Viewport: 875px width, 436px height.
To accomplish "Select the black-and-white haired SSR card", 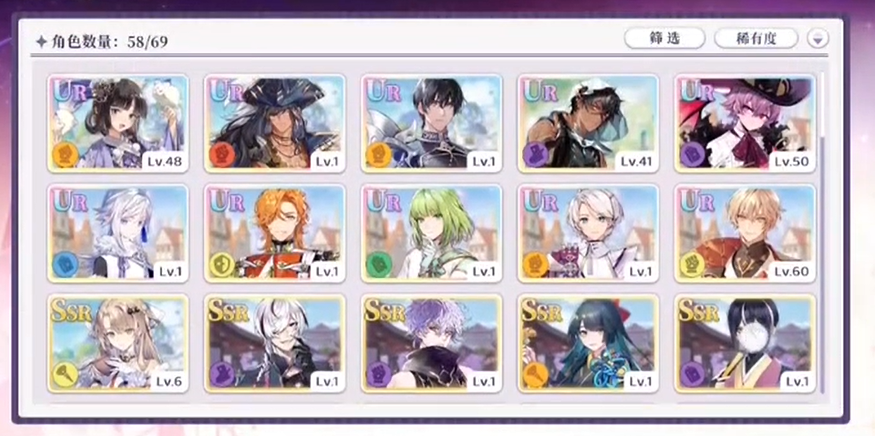I will [x=275, y=343].
